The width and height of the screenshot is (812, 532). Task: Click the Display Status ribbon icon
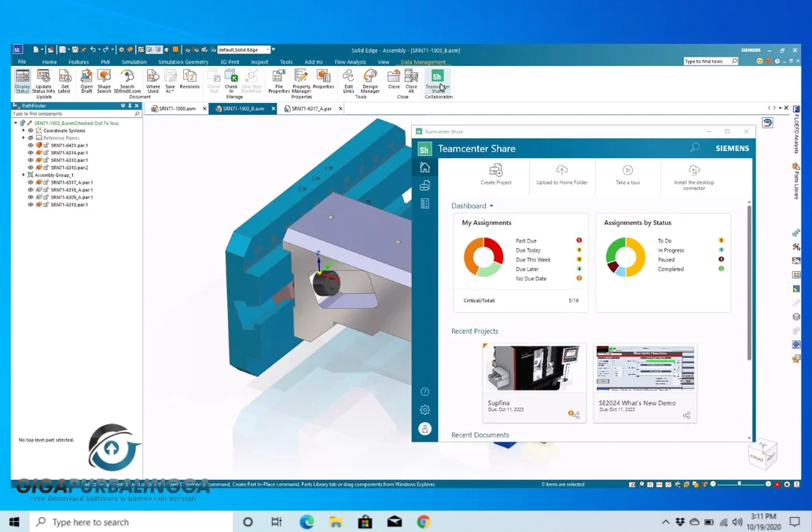point(22,81)
